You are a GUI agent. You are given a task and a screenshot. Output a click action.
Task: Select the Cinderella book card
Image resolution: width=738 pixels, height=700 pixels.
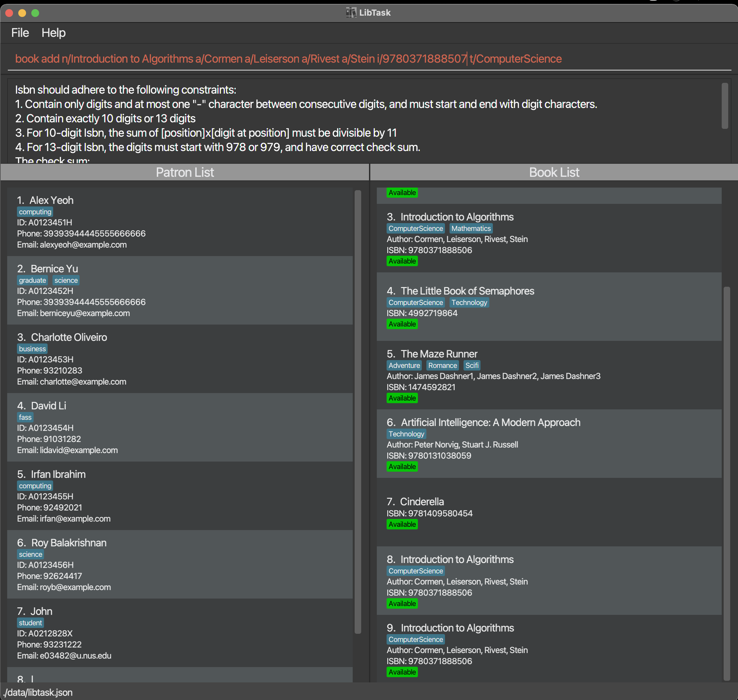pos(549,512)
